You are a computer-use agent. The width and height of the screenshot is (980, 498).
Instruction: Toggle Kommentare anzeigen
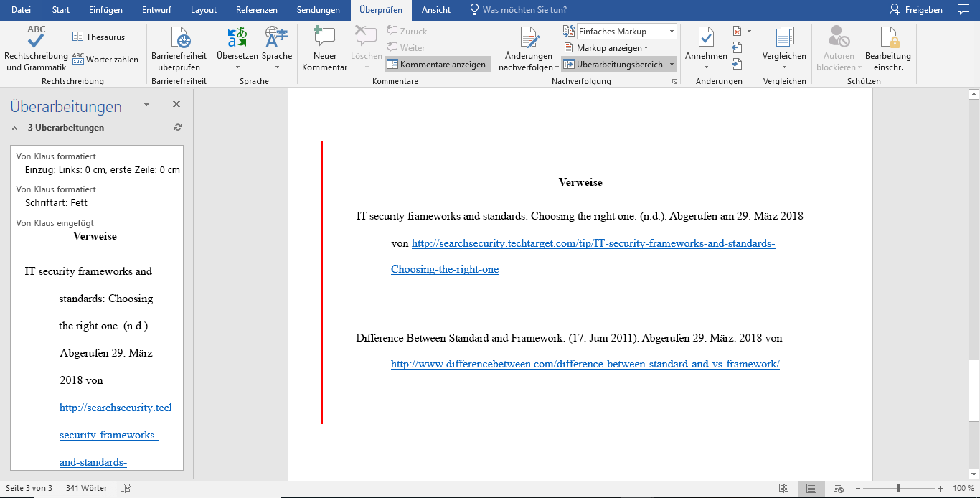[437, 65]
